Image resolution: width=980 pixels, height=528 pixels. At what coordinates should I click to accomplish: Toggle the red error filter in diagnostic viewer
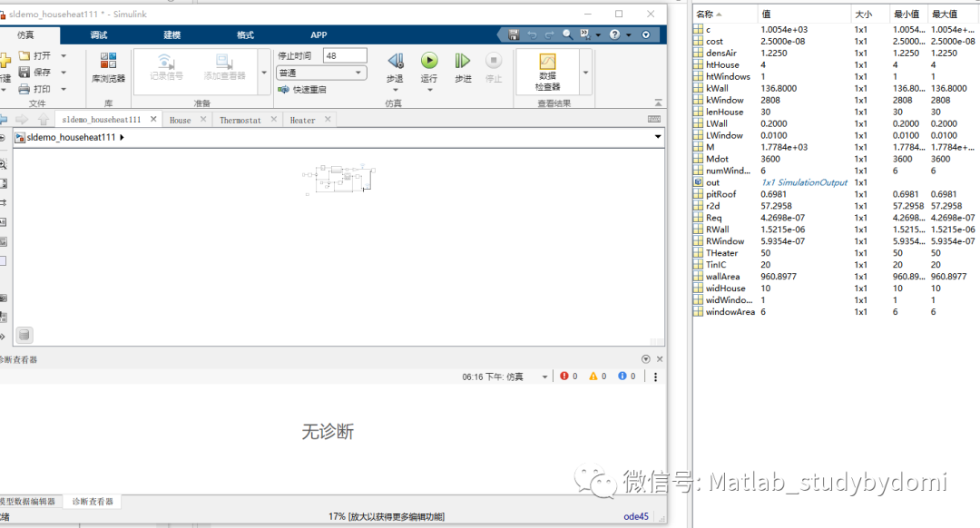[564, 376]
